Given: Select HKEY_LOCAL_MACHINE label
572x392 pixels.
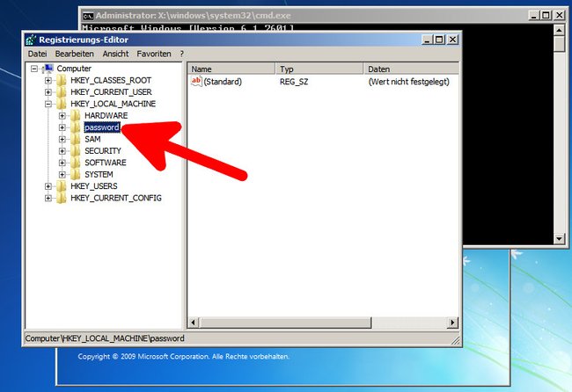Looking at the screenshot, I should [114, 104].
